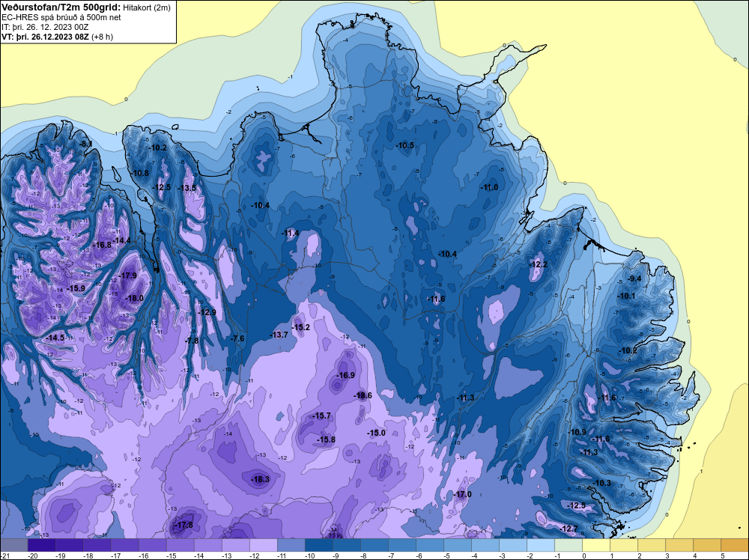The width and height of the screenshot is (749, 560).
Task: Click the pale green legend swatch above -1
Action: 568,545
